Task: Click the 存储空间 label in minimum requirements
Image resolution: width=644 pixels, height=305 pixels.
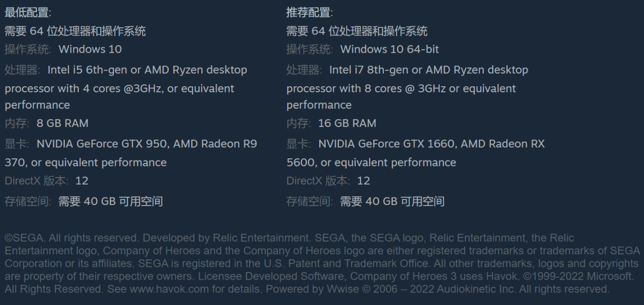Action: tap(27, 202)
